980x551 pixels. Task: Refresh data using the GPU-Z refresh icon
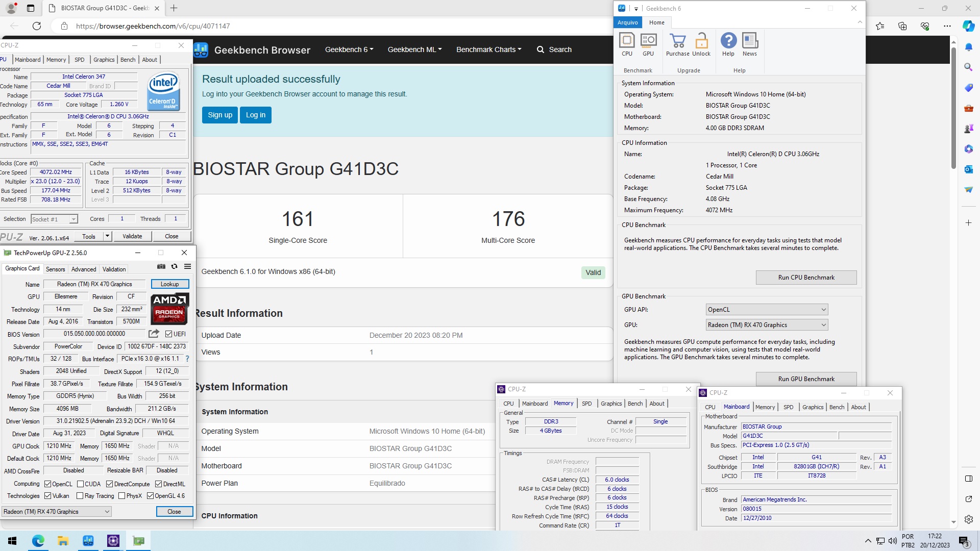pos(174,266)
